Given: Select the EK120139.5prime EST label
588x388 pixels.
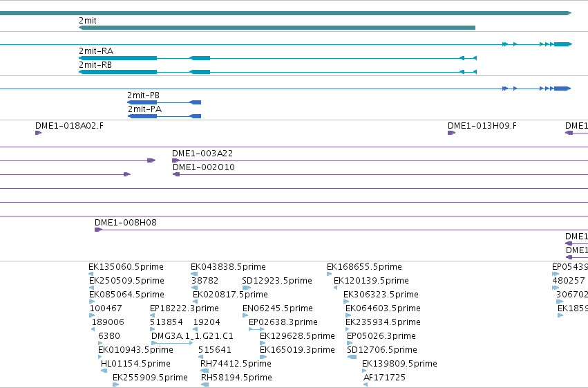Looking at the screenshot, I should coord(371,281).
